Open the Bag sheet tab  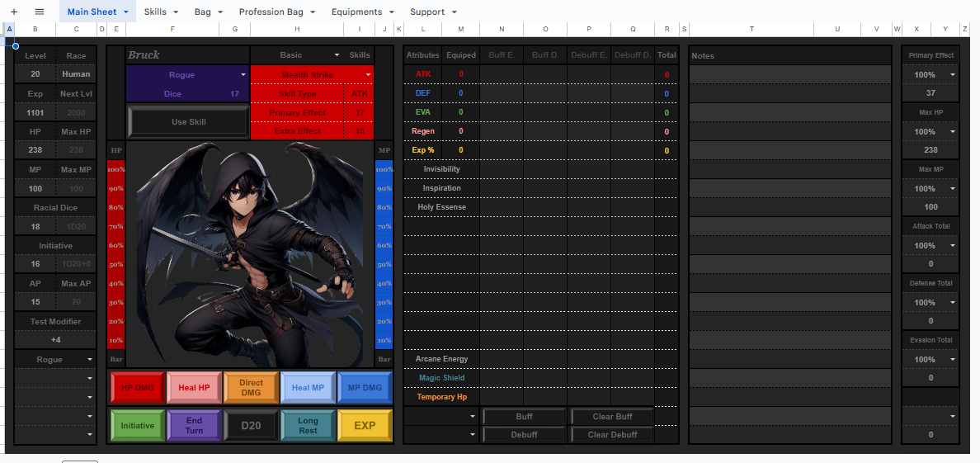click(x=209, y=12)
